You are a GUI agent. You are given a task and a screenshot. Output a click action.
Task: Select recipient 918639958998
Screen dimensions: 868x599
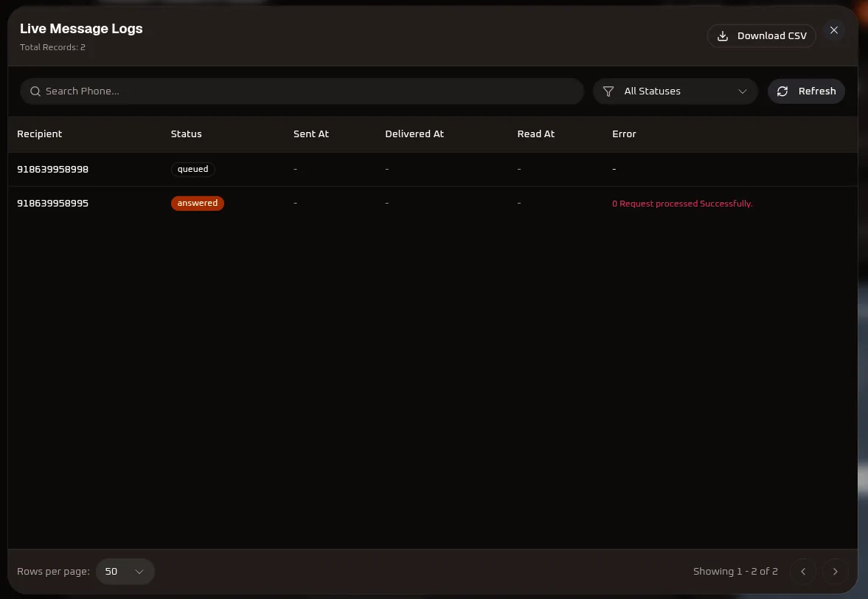[52, 170]
